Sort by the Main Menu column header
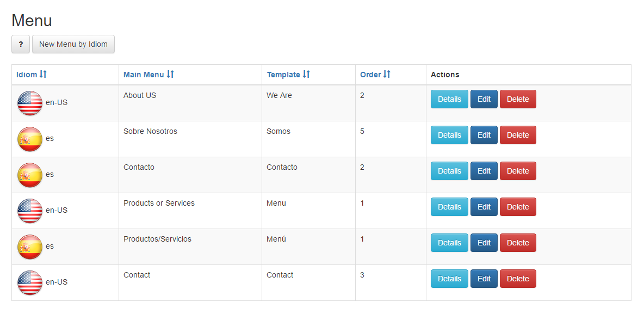Screen dimensions: 644x314 pyautogui.click(x=148, y=75)
